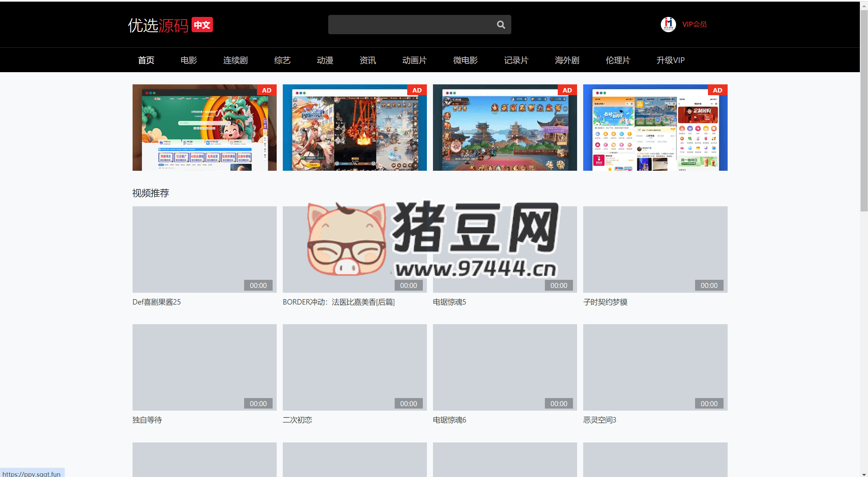Go to the 连续剧 category

click(x=235, y=60)
